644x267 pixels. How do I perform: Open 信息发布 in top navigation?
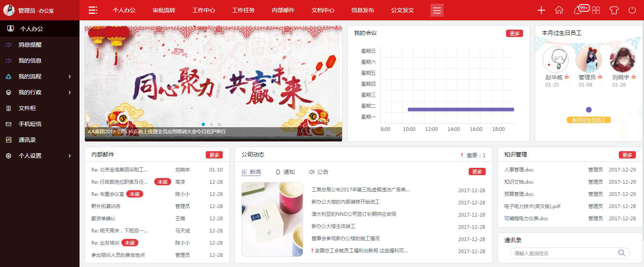click(x=363, y=10)
